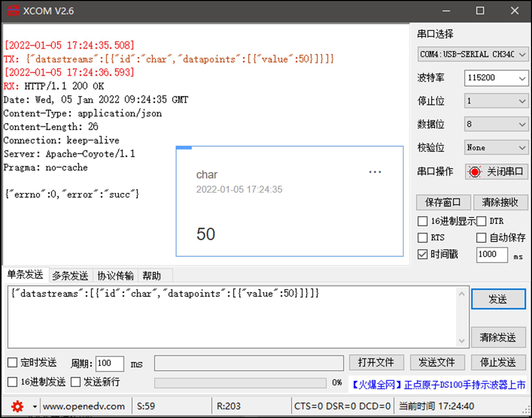532x418 pixels.
Task: Toggle the 发送新行 checkbox
Action: pyautogui.click(x=76, y=382)
